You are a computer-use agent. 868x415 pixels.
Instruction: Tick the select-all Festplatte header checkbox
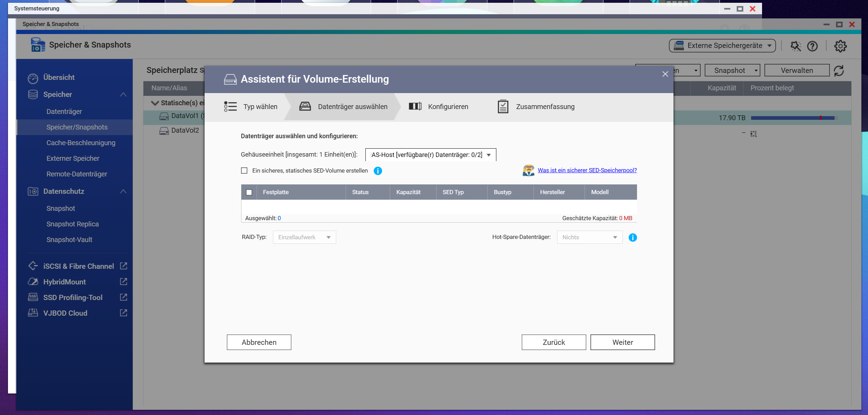[249, 192]
